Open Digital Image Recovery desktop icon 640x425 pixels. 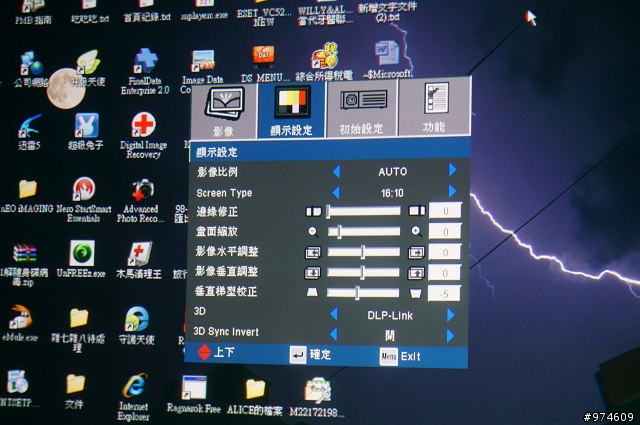143,135
